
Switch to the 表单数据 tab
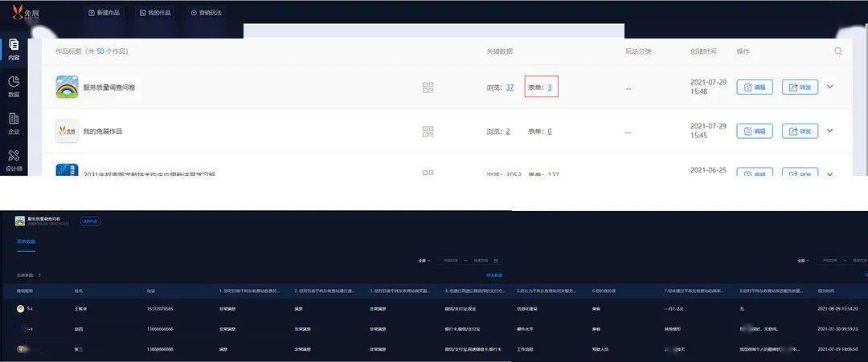click(26, 241)
